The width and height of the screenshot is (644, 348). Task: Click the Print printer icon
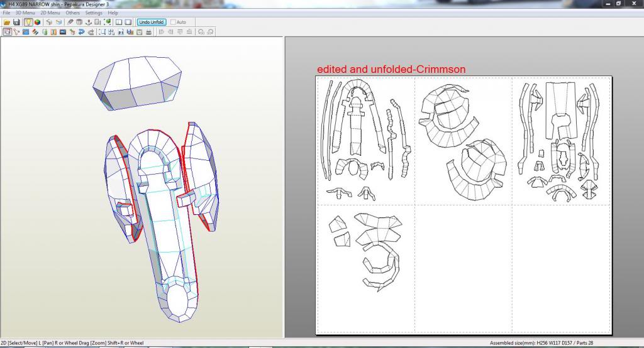(148, 32)
